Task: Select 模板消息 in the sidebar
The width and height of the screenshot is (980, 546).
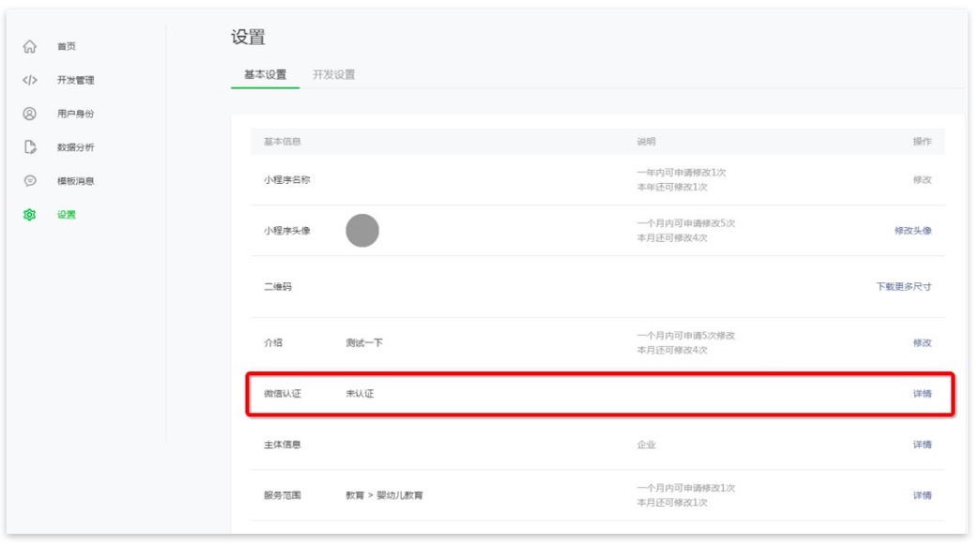Action: [75, 181]
